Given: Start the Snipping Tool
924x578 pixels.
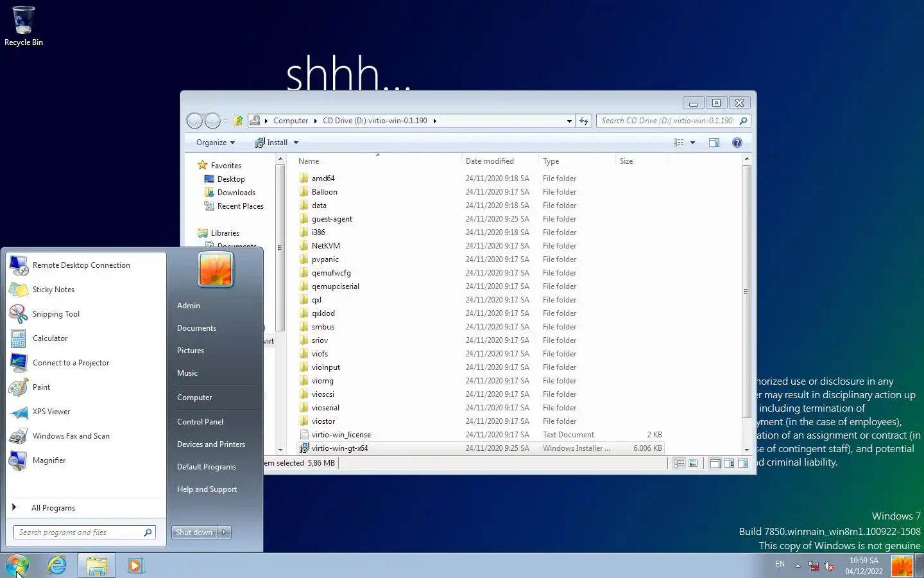Looking at the screenshot, I should [x=86, y=314].
